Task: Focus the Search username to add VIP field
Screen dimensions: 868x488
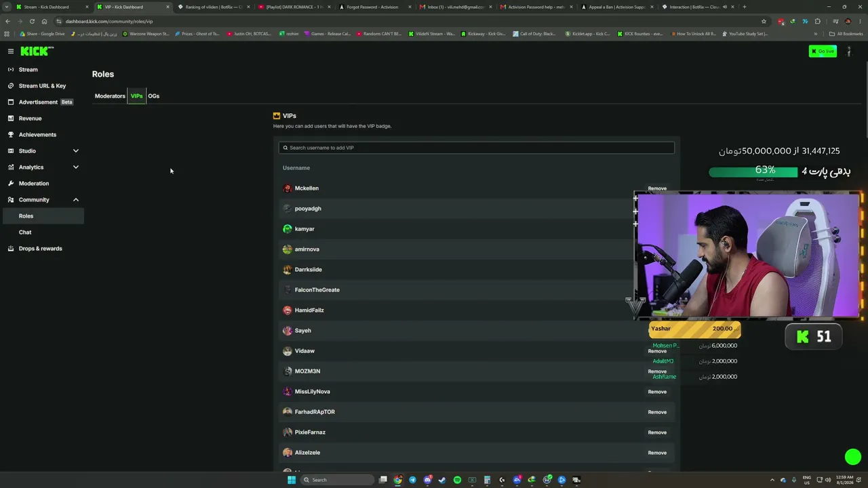Action: (x=477, y=148)
